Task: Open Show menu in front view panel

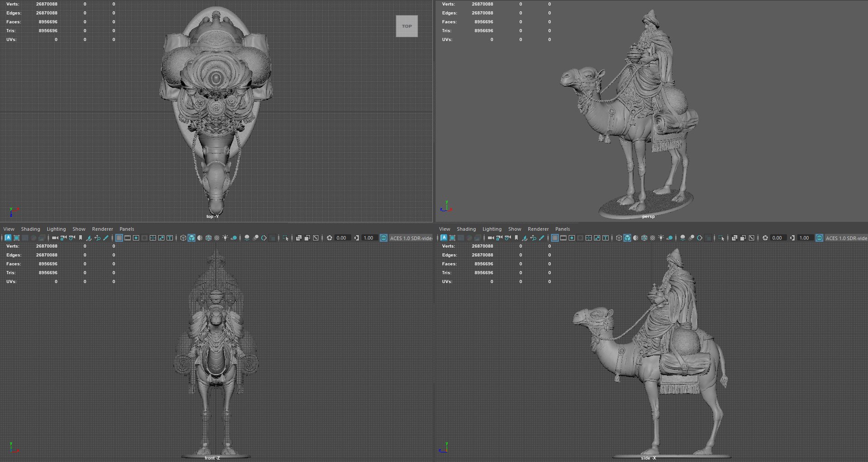Action: 79,229
